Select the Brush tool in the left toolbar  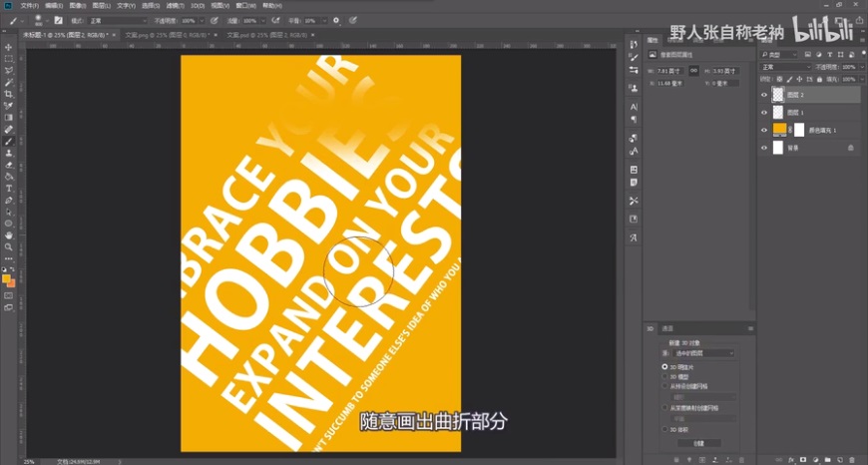[x=8, y=141]
